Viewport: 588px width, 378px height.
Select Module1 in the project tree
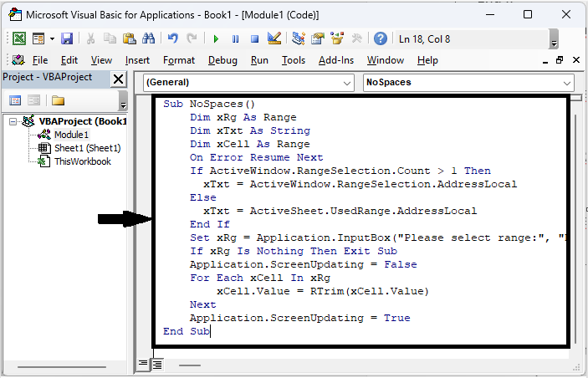point(71,135)
